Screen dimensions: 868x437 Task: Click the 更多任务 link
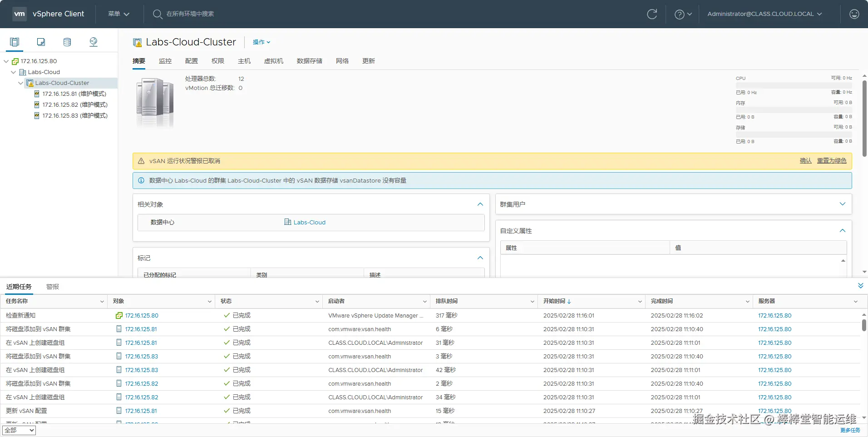tap(850, 430)
